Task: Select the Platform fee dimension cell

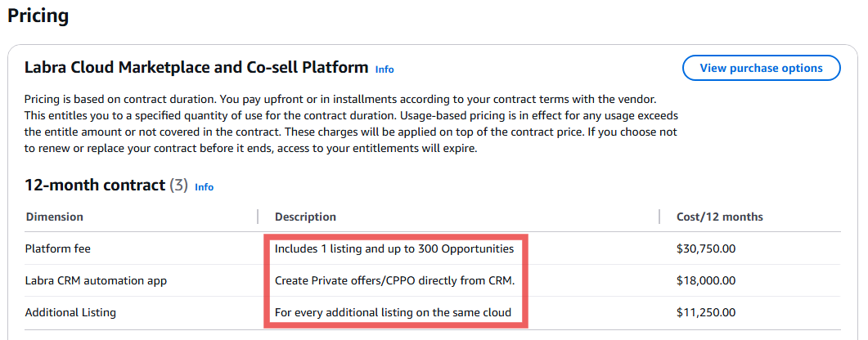Action: [x=57, y=248]
